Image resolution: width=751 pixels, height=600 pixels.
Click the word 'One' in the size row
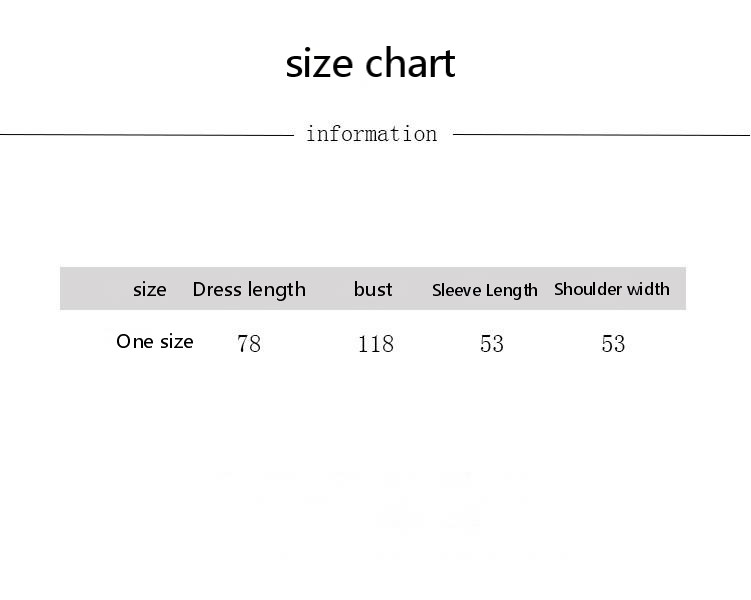[135, 342]
